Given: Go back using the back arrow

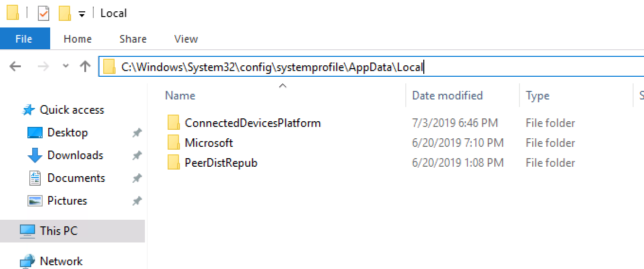Looking at the screenshot, I should point(16,67).
